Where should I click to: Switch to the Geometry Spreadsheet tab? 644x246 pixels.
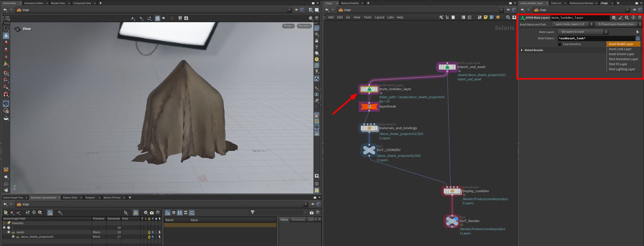[x=43, y=198]
